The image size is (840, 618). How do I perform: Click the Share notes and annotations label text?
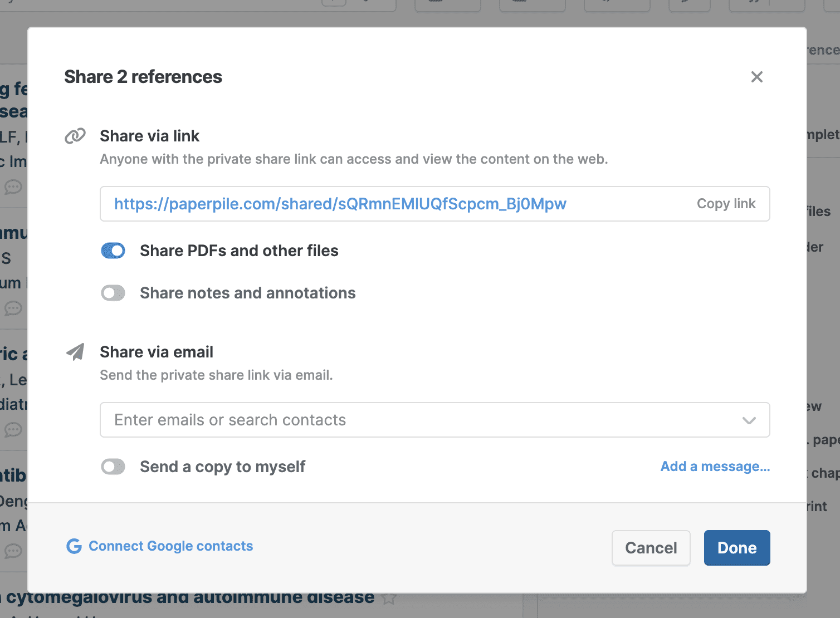(x=247, y=293)
